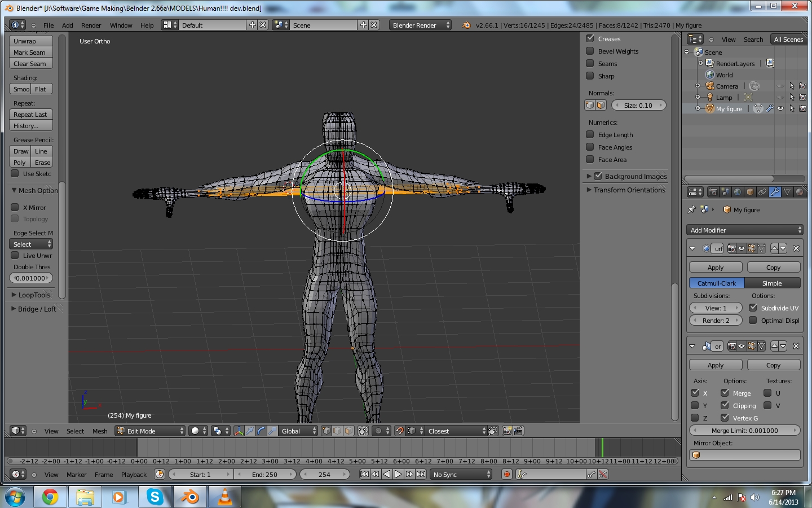812x508 pixels.
Task: Switch to face select mode
Action: click(348, 431)
